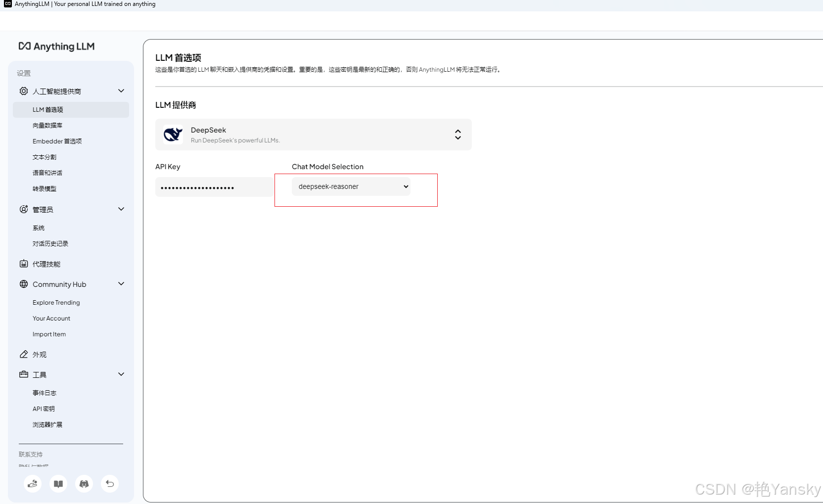Screen dimensions: 823x504
Task: Click the API Key input field
Action: pos(214,187)
